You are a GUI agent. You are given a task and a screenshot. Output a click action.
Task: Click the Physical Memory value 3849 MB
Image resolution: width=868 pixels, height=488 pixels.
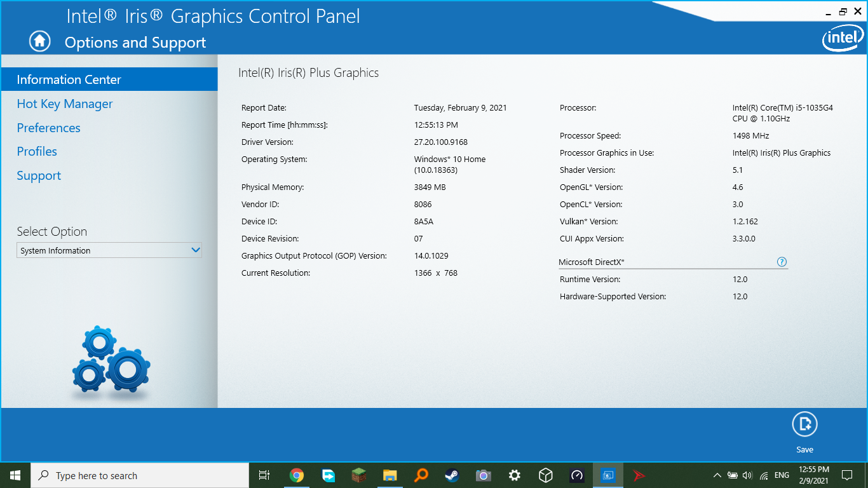click(430, 187)
